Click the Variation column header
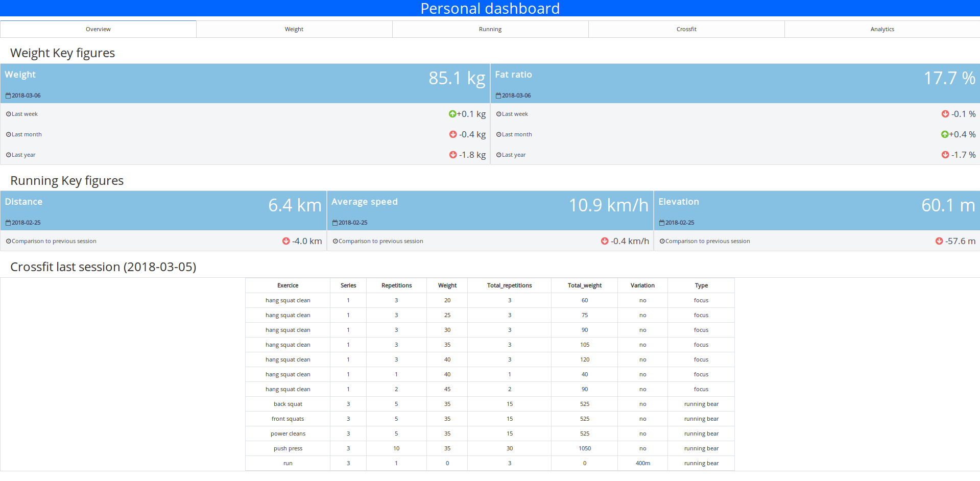Image resolution: width=980 pixels, height=481 pixels. pos(642,285)
